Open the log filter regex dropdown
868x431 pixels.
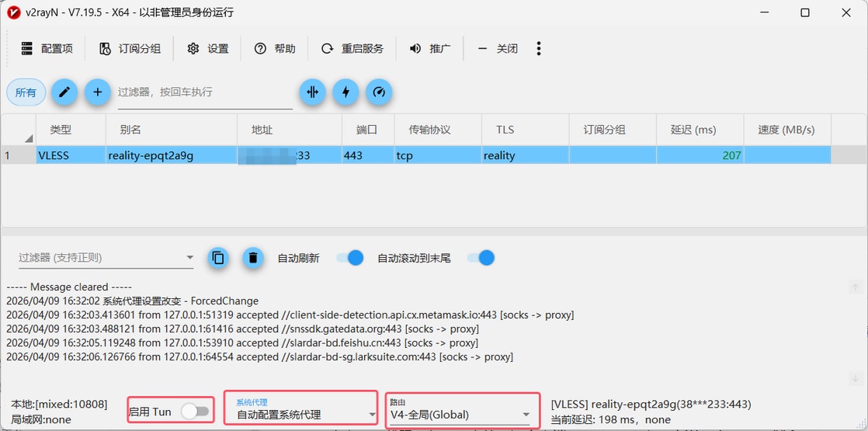pyautogui.click(x=189, y=258)
